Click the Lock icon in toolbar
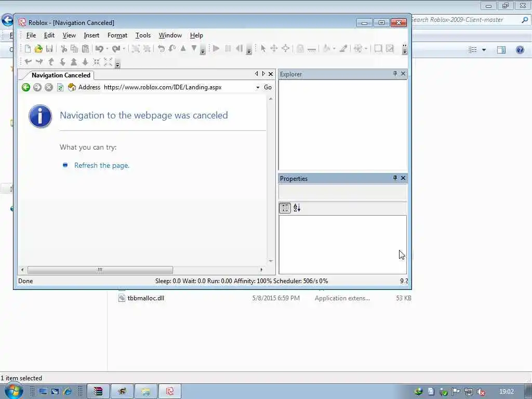532x399 pixels. [x=300, y=48]
